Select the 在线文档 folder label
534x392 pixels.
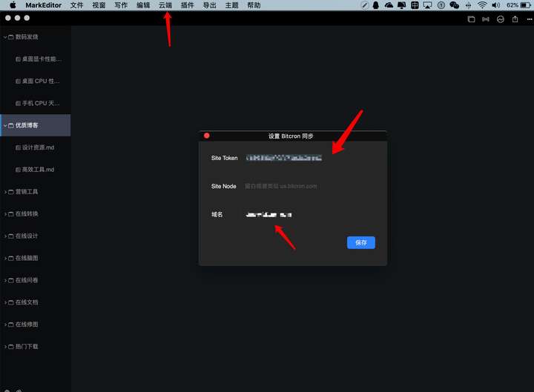point(27,302)
